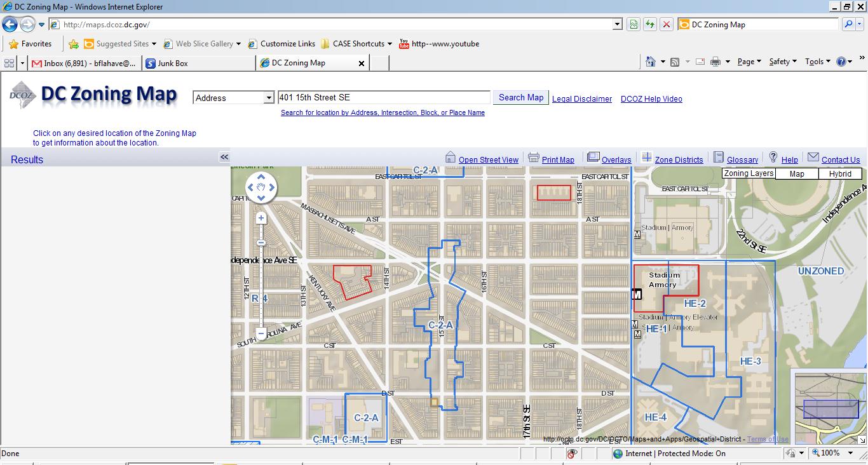Collapse the Results panel with double-arrow icon

click(x=224, y=157)
